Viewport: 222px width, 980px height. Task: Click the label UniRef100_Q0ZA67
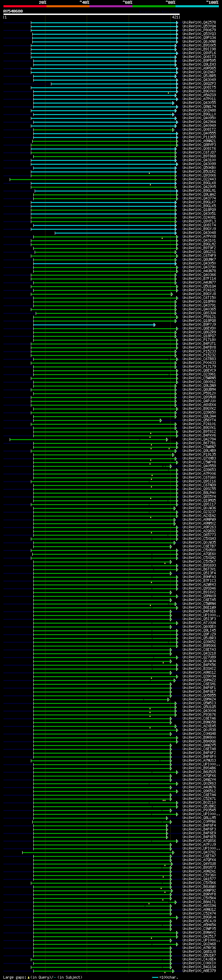click(x=199, y=72)
